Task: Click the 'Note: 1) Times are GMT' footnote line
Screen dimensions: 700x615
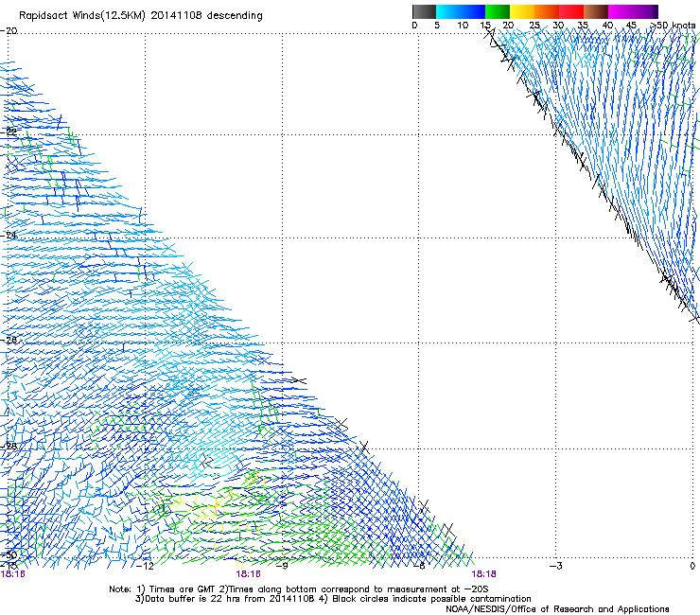Action: (x=298, y=589)
